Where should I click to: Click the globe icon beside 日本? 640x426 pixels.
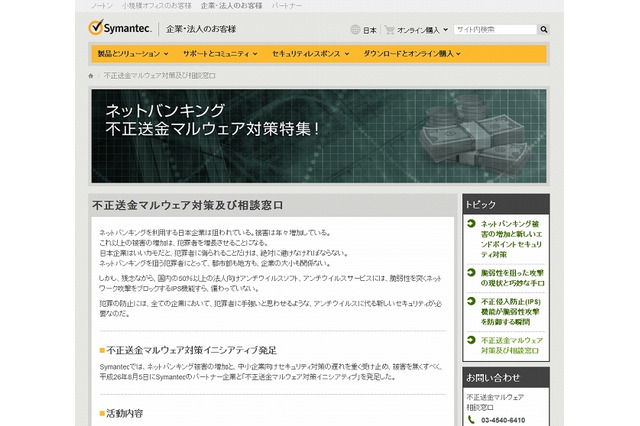(x=355, y=29)
